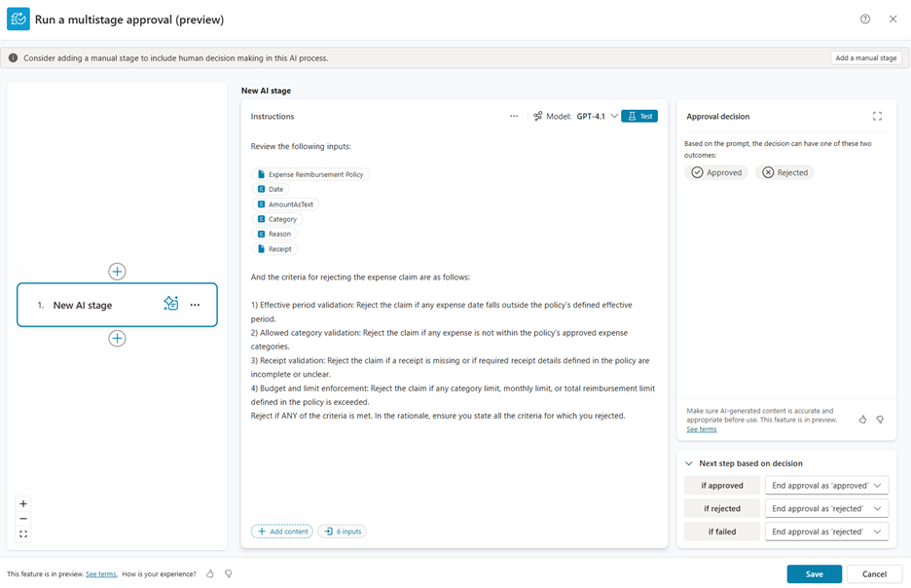Open the New AI stage ellipsis menu
This screenshot has width=911, height=588.
pyautogui.click(x=195, y=305)
